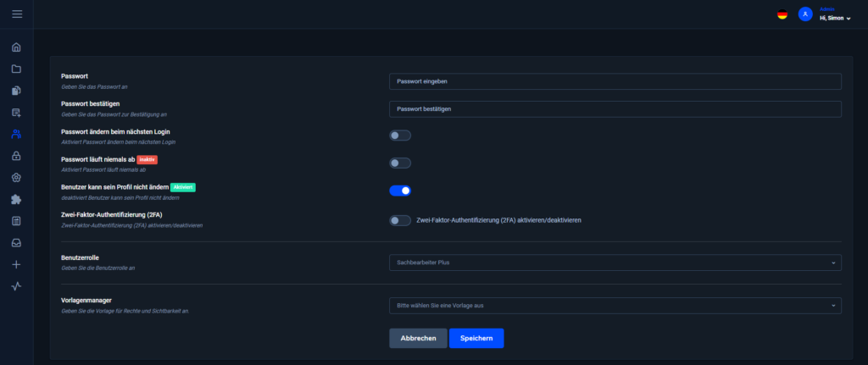Click the red Inaktiv badge

click(147, 159)
